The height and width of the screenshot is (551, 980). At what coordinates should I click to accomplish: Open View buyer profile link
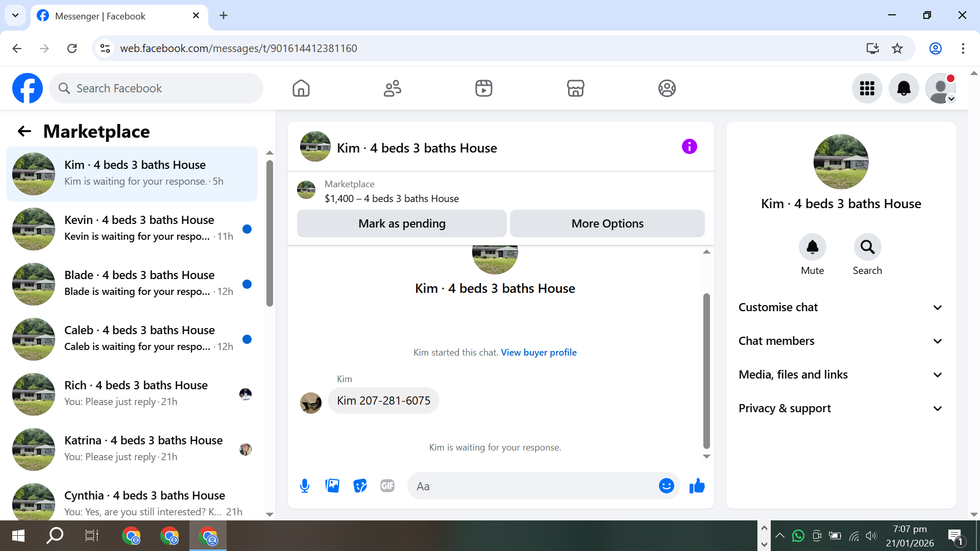pyautogui.click(x=538, y=353)
